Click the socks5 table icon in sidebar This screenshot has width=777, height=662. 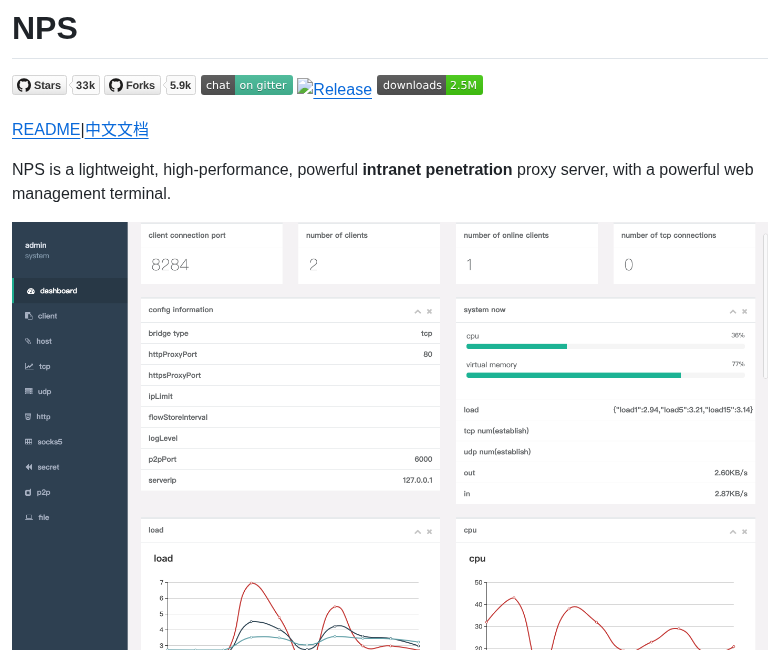[29, 442]
